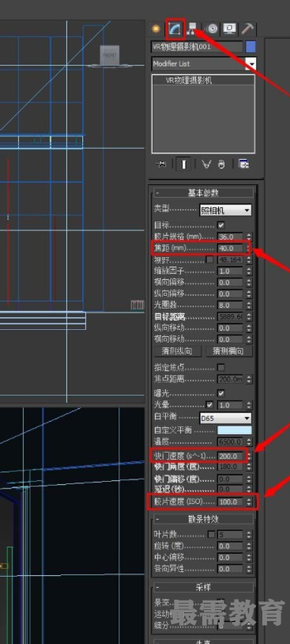Open Configure Modifier Sets icon
Image resolution: width=290 pixels, height=644 pixels.
click(x=244, y=165)
